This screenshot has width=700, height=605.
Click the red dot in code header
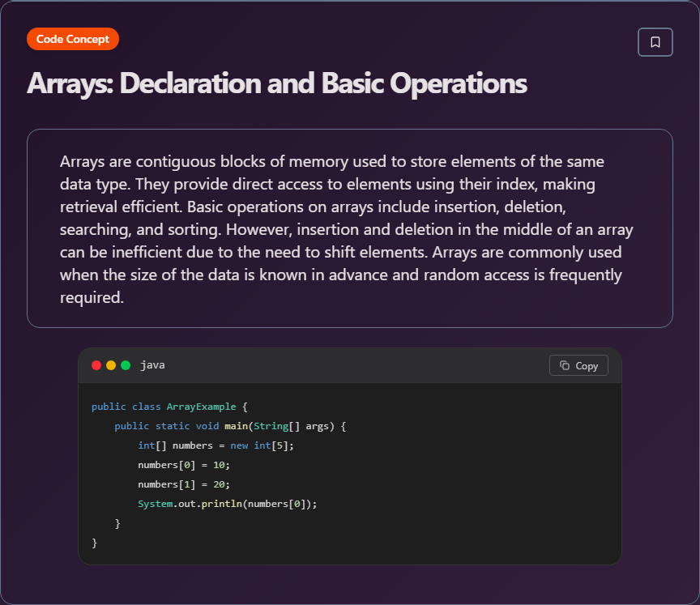coord(96,365)
